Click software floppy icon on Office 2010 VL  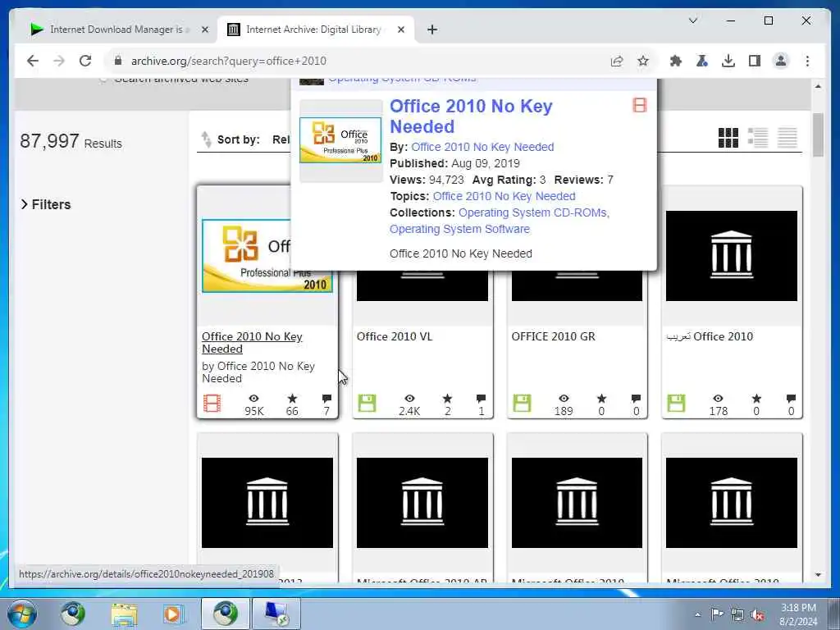pyautogui.click(x=367, y=403)
